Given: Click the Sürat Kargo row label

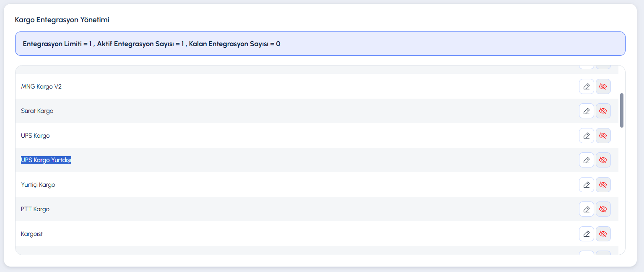Looking at the screenshot, I should tap(37, 111).
